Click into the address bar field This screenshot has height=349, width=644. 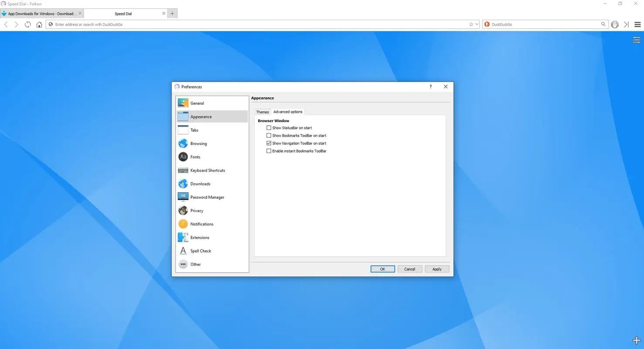(x=257, y=24)
